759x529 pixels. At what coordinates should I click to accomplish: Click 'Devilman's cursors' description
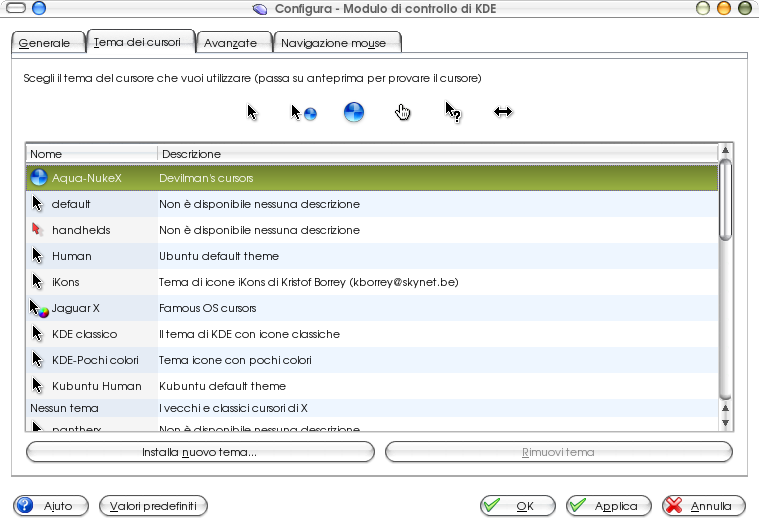coord(206,178)
